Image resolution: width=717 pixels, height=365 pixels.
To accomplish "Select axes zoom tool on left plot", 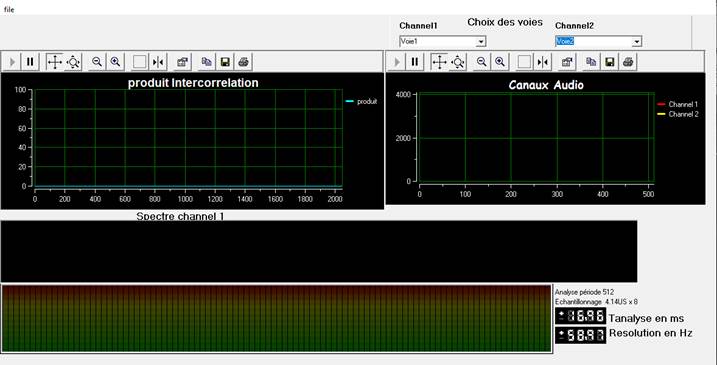I will point(73,62).
